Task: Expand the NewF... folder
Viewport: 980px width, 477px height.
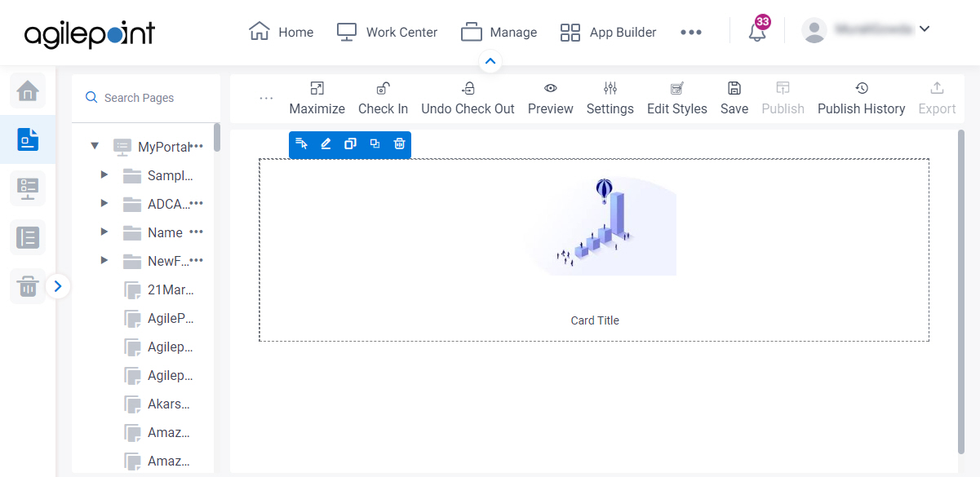Action: pyautogui.click(x=104, y=260)
